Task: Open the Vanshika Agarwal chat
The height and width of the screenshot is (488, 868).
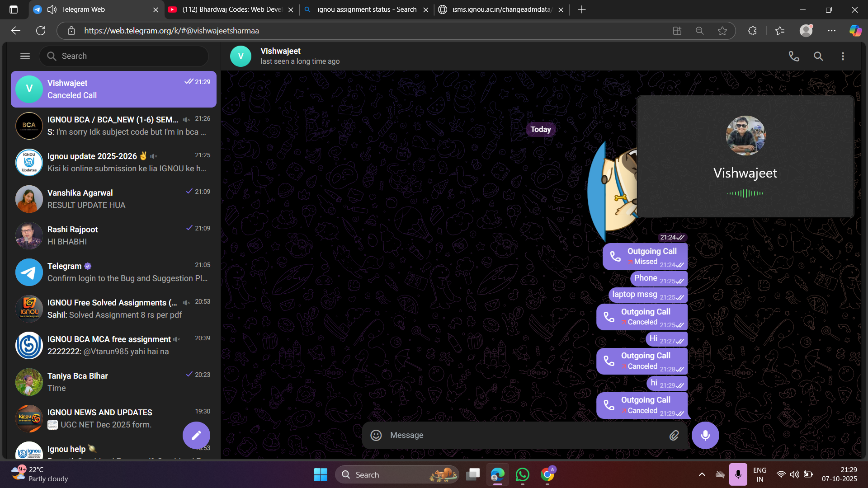Action: pyautogui.click(x=113, y=199)
